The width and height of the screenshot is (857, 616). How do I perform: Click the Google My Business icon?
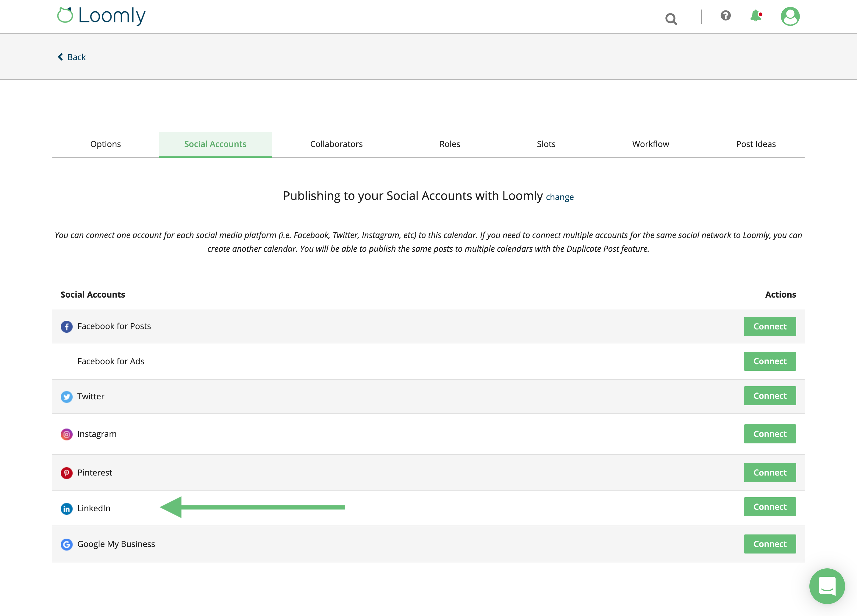66,545
